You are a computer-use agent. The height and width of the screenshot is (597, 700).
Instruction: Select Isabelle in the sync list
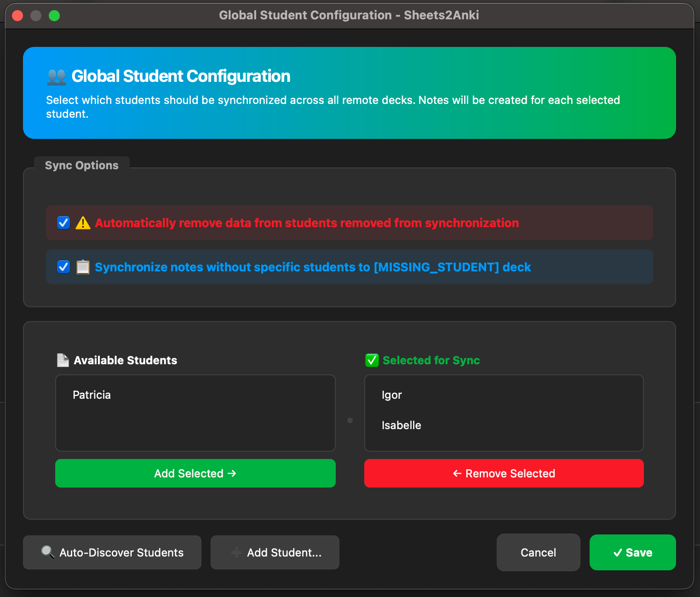(402, 425)
